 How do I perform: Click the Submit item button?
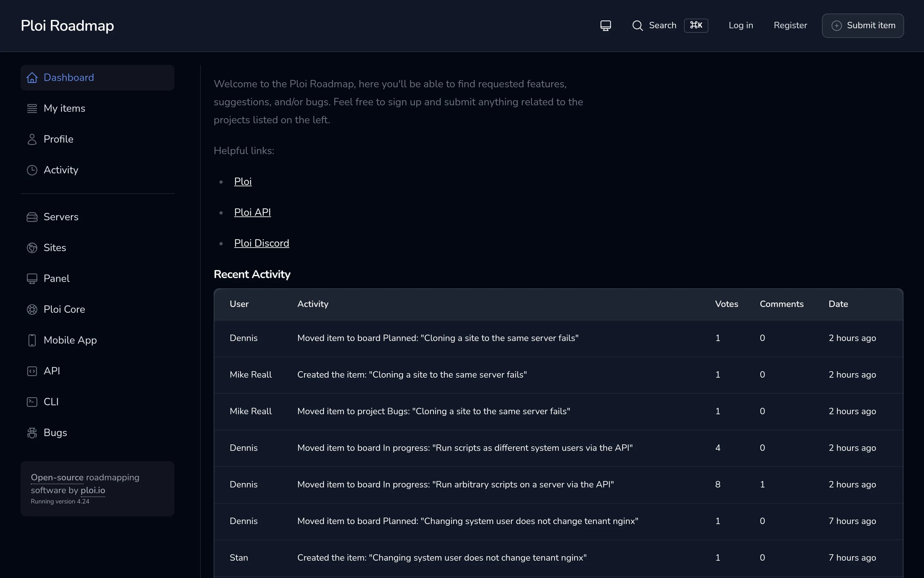tap(862, 26)
